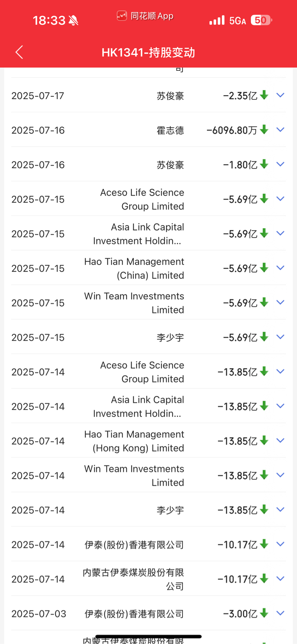The height and width of the screenshot is (644, 297).
Task: Click green down arrow beside -3.00亿
Action: click(264, 613)
